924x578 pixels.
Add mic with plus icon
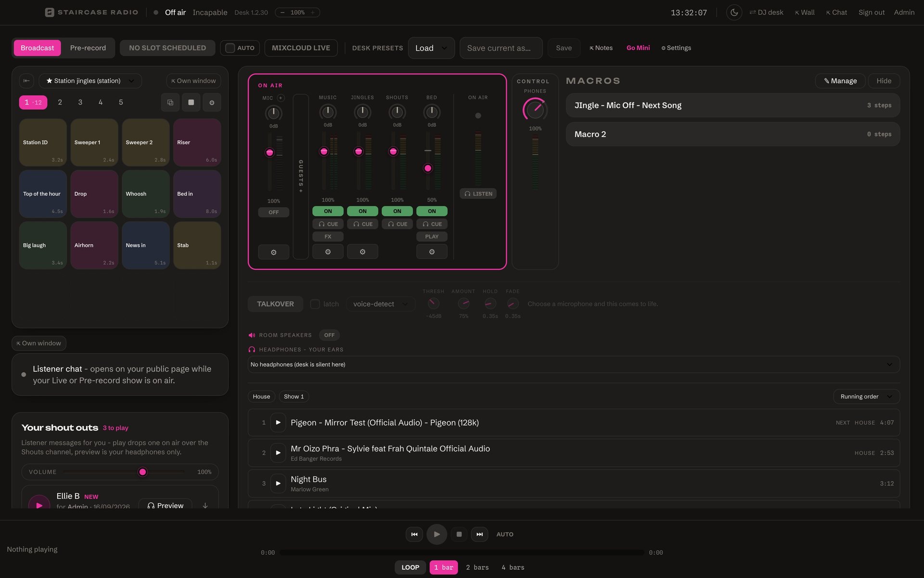[281, 98]
